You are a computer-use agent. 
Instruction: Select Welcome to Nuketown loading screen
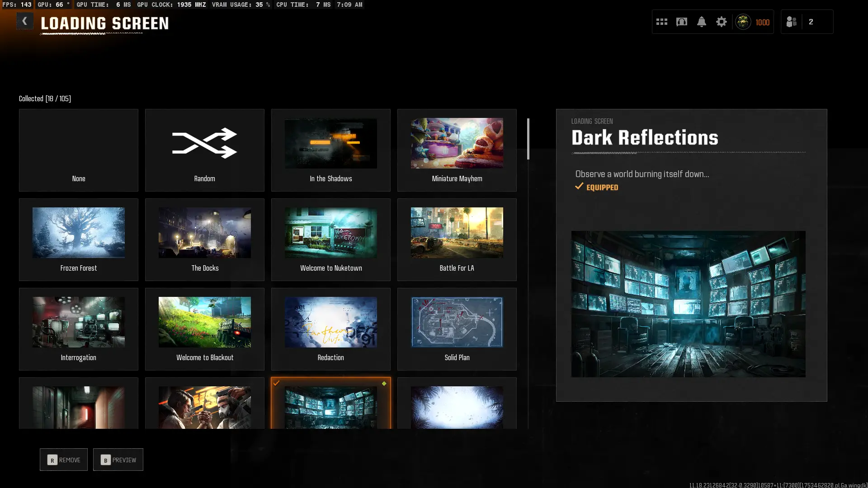[330, 233]
